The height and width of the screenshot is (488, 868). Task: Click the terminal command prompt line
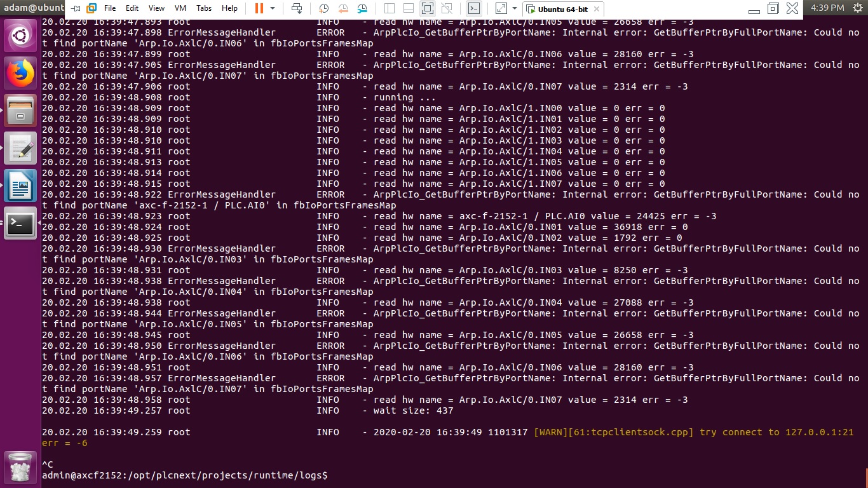pyautogui.click(x=184, y=475)
